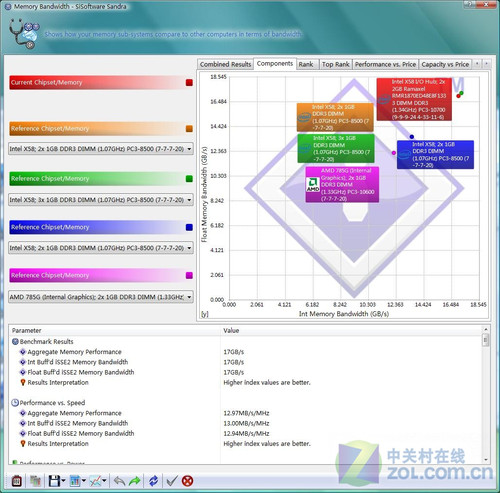Open the blue reference Intel X58 2x 1GB dropdown
The image size is (500, 493).
[x=101, y=248]
